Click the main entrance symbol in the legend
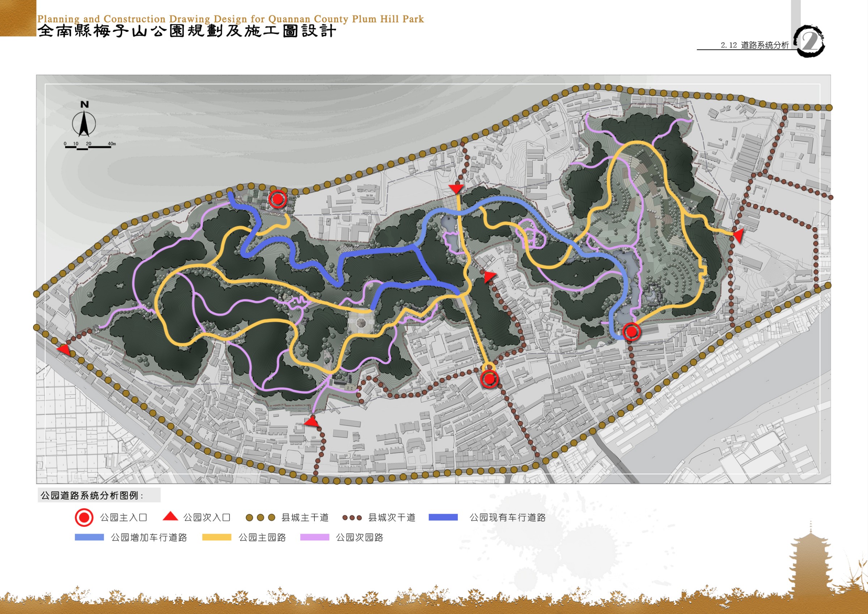The image size is (868, 614). (x=84, y=517)
